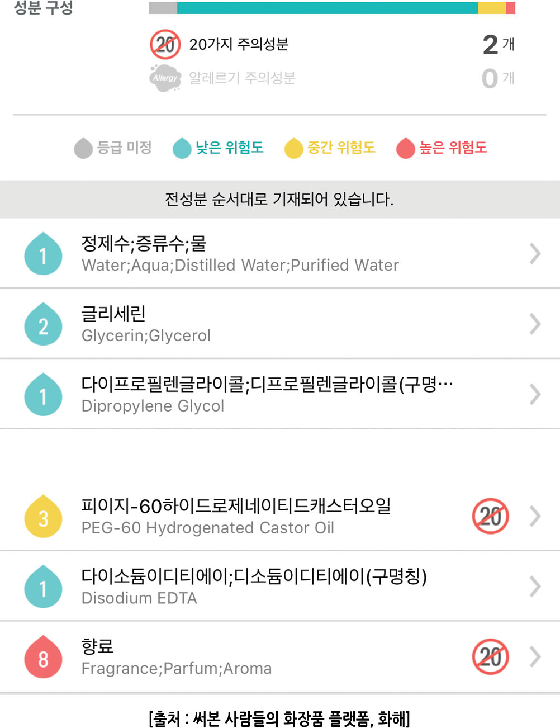Image resolution: width=560 pixels, height=728 pixels.
Task: Tap the Allergy caution ingredients icon
Action: [165, 78]
